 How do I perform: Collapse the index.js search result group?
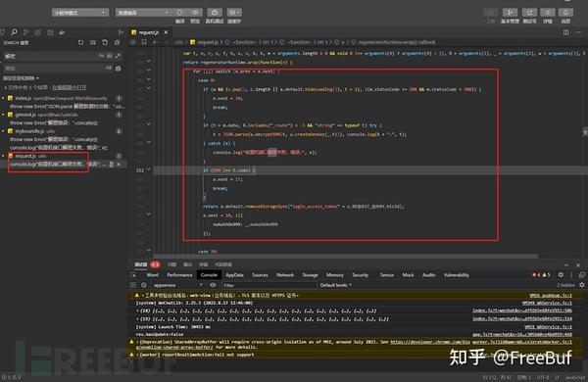coord(3,98)
